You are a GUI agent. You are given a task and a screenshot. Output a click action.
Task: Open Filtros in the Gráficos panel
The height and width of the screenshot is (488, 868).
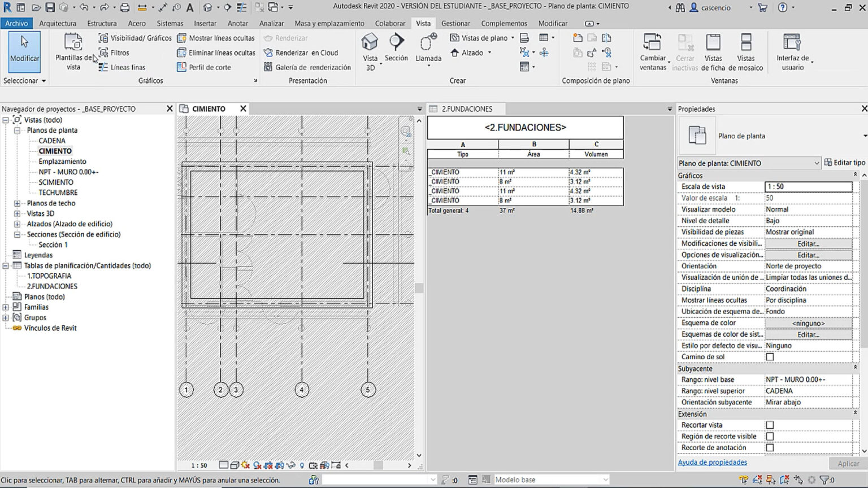(116, 53)
